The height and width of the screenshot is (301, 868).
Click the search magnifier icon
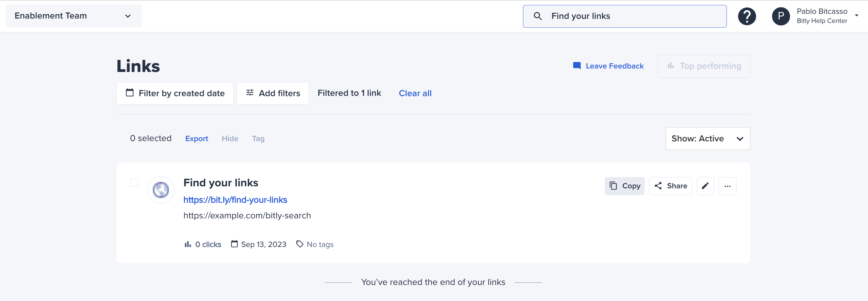coord(537,16)
